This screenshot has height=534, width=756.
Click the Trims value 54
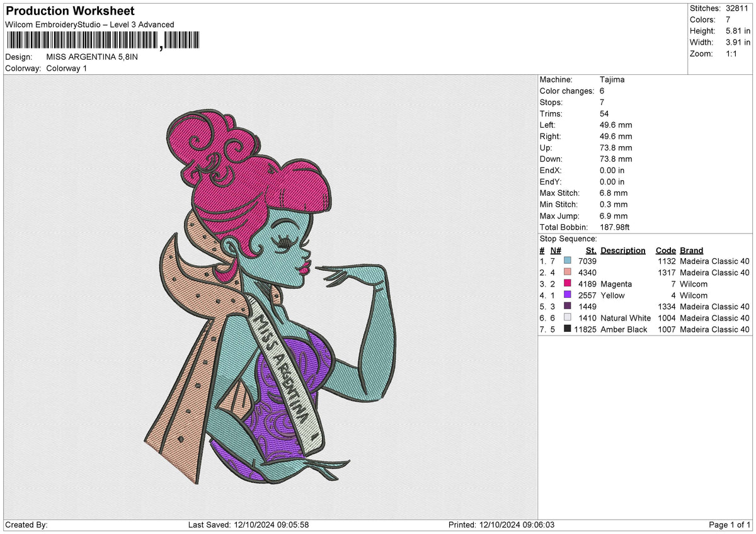(x=605, y=114)
